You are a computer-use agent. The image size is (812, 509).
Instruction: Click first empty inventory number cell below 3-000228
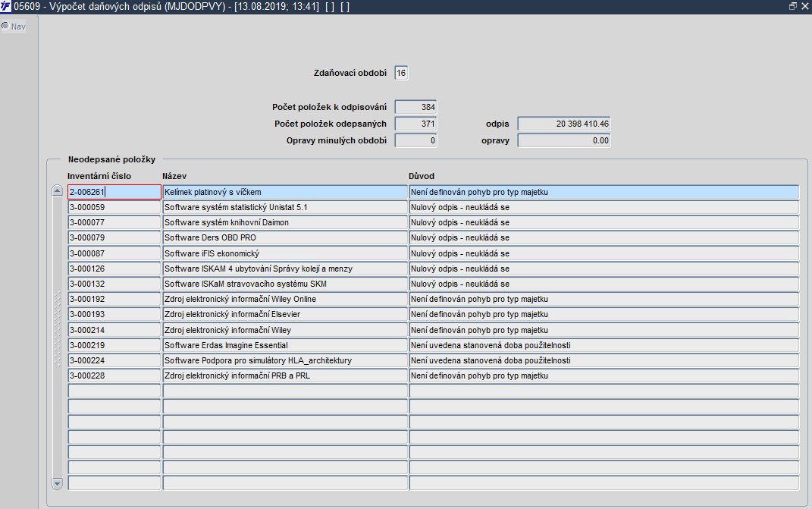click(114, 391)
